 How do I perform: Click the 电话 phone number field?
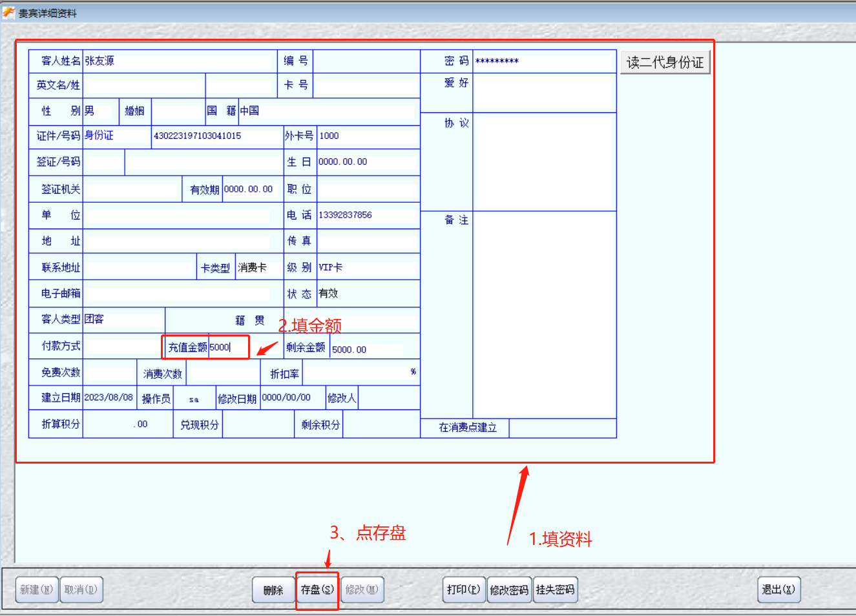coord(367,215)
